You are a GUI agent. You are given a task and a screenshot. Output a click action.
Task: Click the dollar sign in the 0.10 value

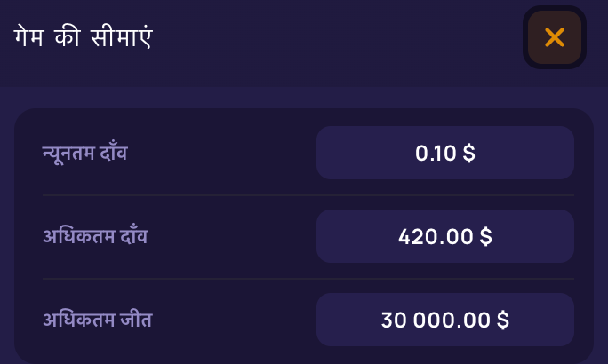(x=468, y=153)
